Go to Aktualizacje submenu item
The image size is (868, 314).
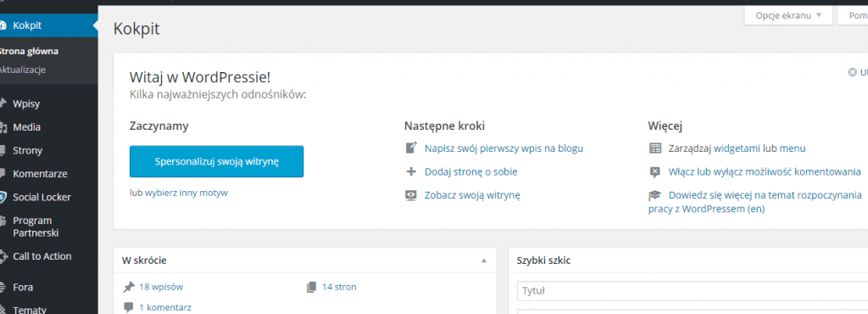click(x=23, y=70)
